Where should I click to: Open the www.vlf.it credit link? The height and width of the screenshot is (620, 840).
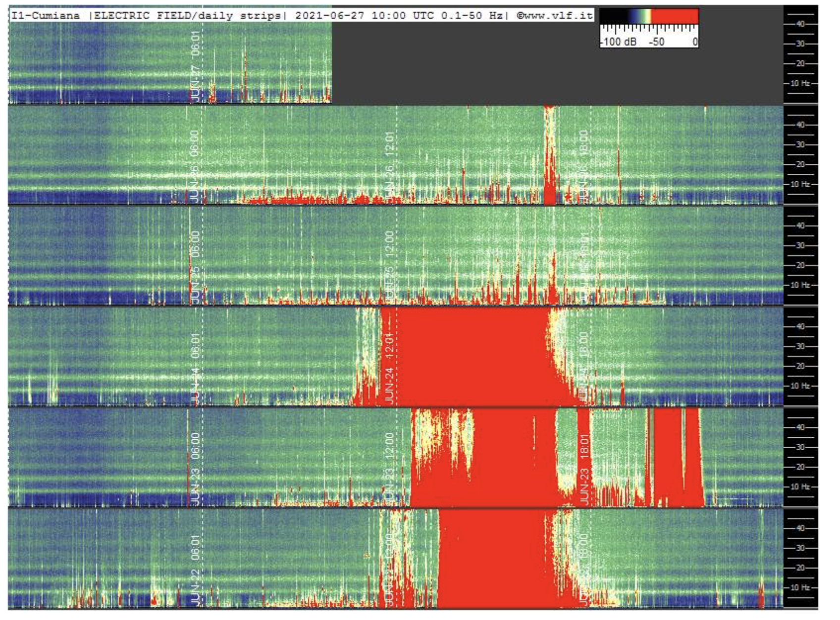click(x=555, y=15)
